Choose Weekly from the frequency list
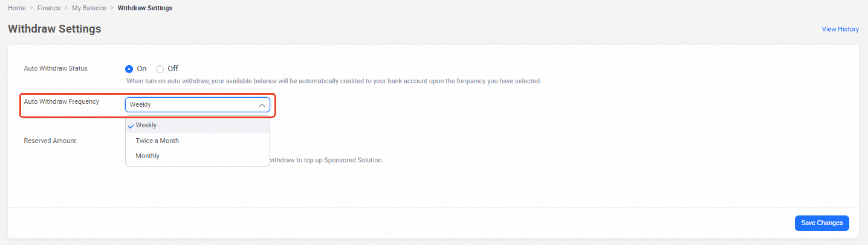 pyautogui.click(x=146, y=125)
